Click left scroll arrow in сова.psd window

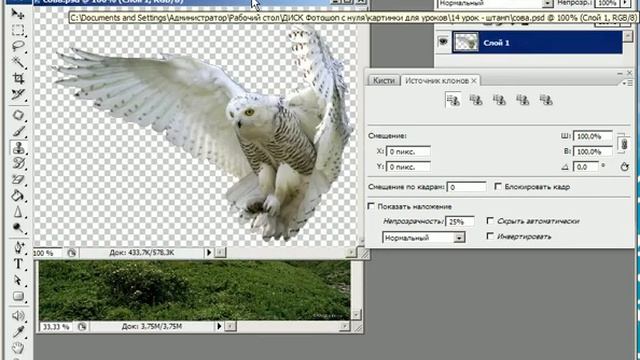[220, 253]
